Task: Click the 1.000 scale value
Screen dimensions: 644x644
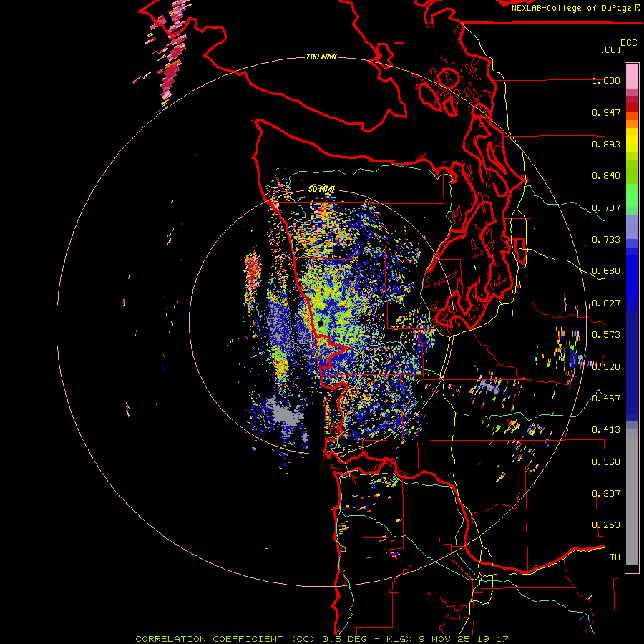Action: (606, 80)
